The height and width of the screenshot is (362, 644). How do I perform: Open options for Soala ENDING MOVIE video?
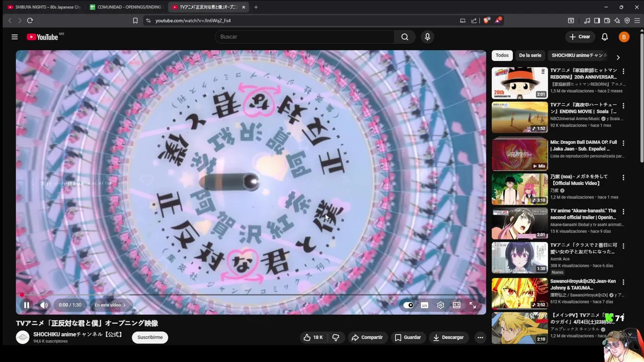point(623,106)
